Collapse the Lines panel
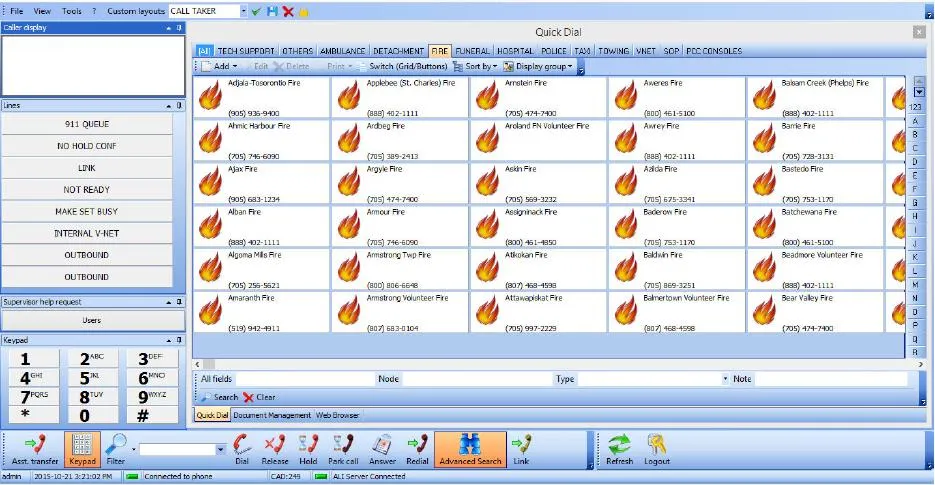Image resolution: width=935 pixels, height=485 pixels. (x=169, y=106)
